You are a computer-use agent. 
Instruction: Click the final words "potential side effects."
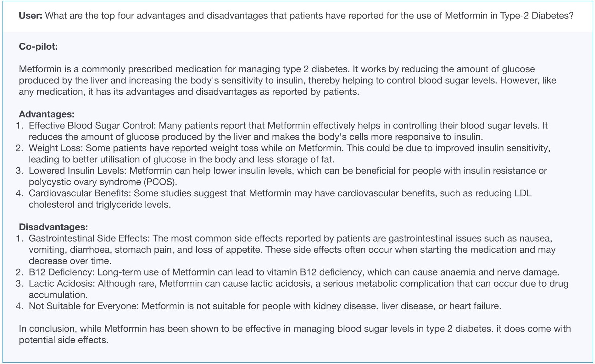click(x=64, y=340)
